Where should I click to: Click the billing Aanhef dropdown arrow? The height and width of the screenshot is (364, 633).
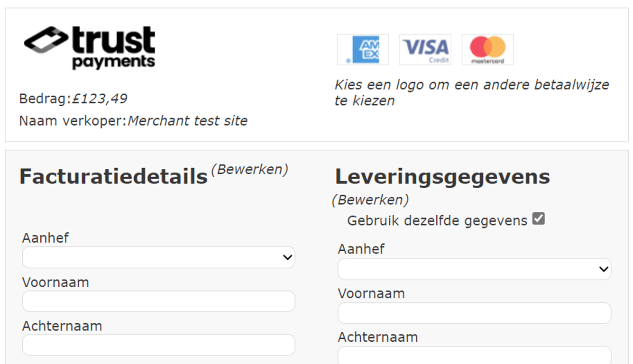click(x=287, y=257)
